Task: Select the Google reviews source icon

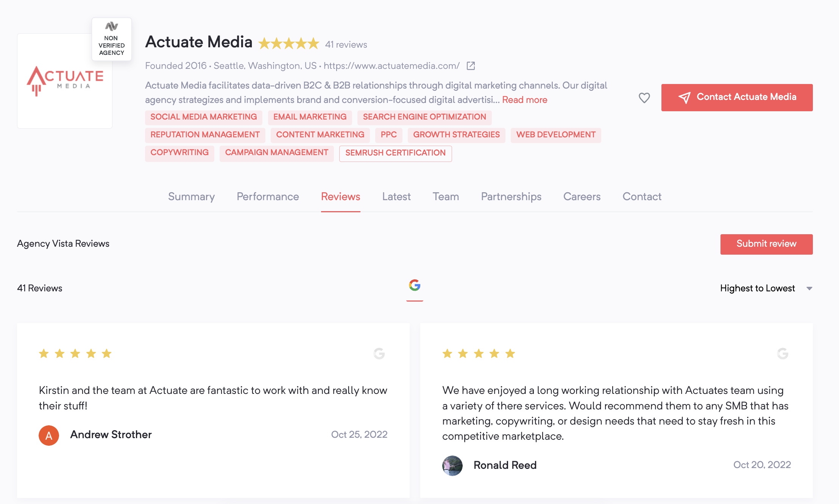Action: pos(415,285)
